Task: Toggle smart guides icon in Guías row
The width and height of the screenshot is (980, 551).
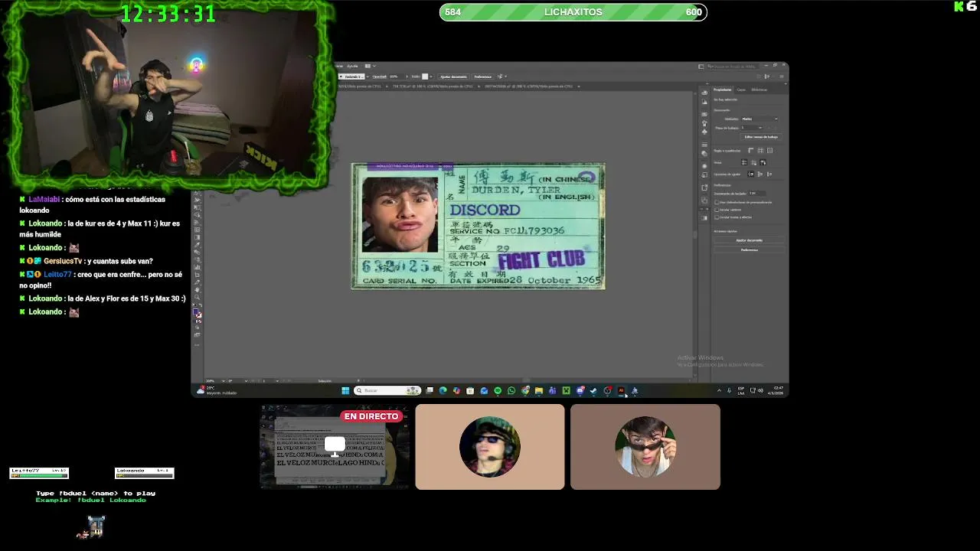Action: click(763, 162)
